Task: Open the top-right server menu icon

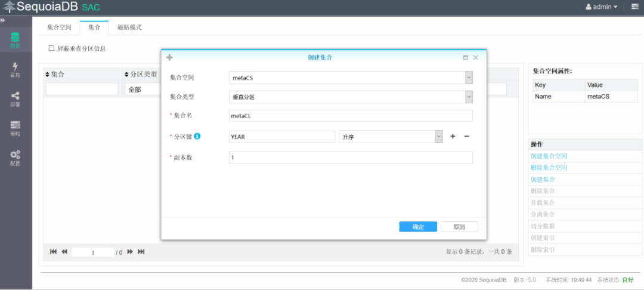Action: pos(634,7)
